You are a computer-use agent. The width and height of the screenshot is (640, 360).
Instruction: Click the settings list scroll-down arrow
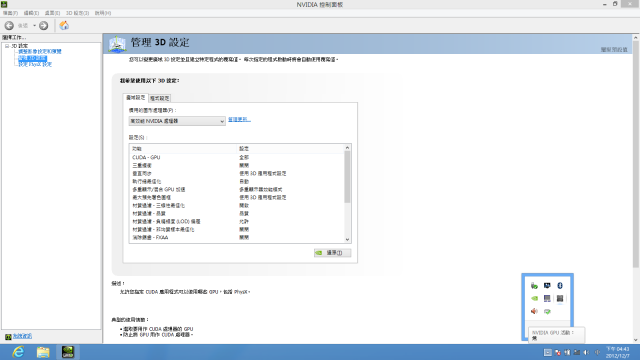(x=347, y=240)
